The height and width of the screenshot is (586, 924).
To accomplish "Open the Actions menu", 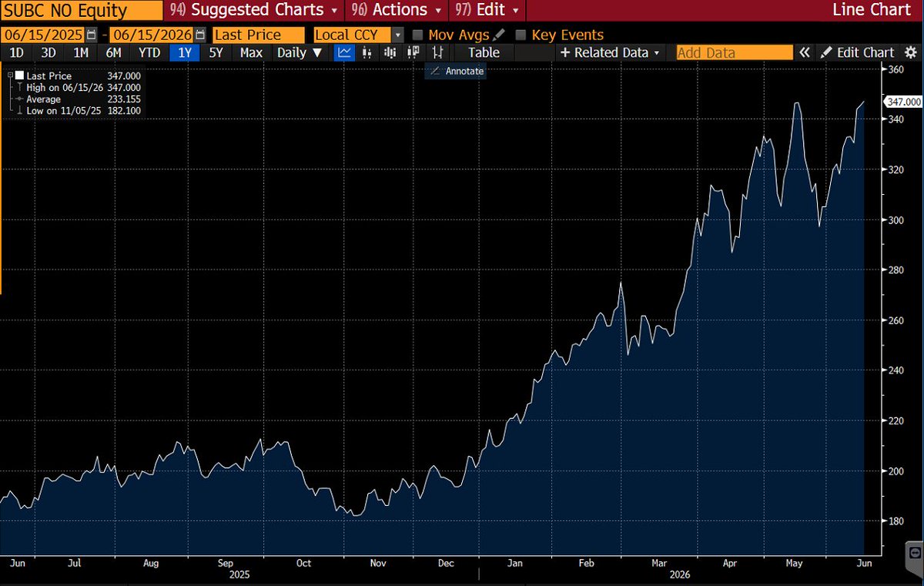I will (x=398, y=10).
